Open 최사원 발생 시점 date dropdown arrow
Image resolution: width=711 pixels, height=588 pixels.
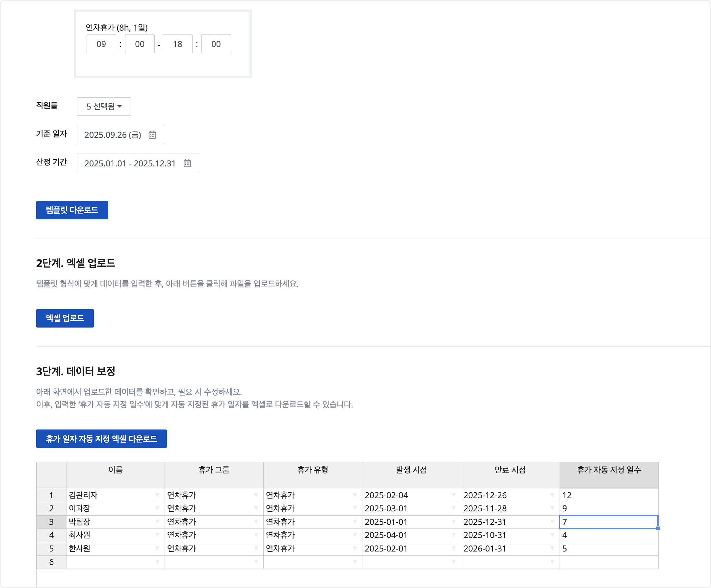[453, 535]
